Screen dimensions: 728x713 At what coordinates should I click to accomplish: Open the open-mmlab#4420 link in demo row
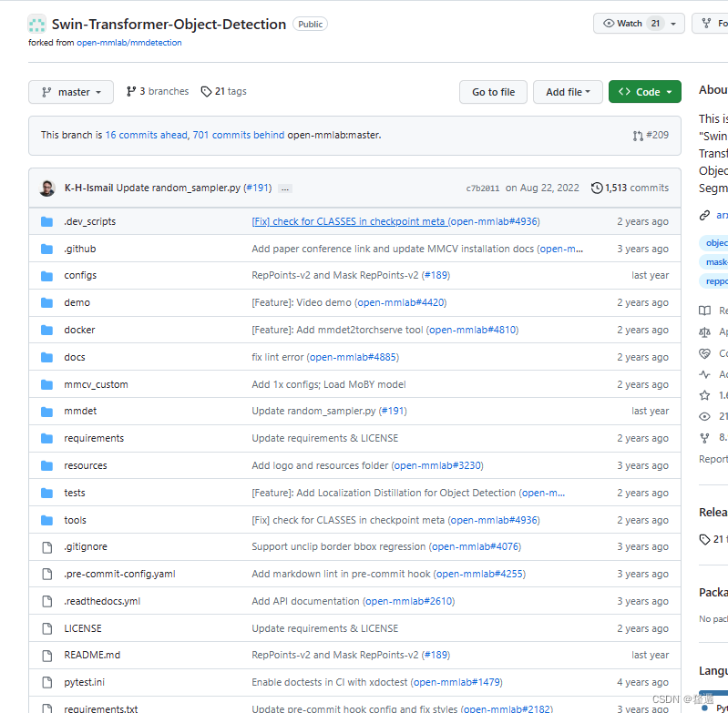pos(401,302)
